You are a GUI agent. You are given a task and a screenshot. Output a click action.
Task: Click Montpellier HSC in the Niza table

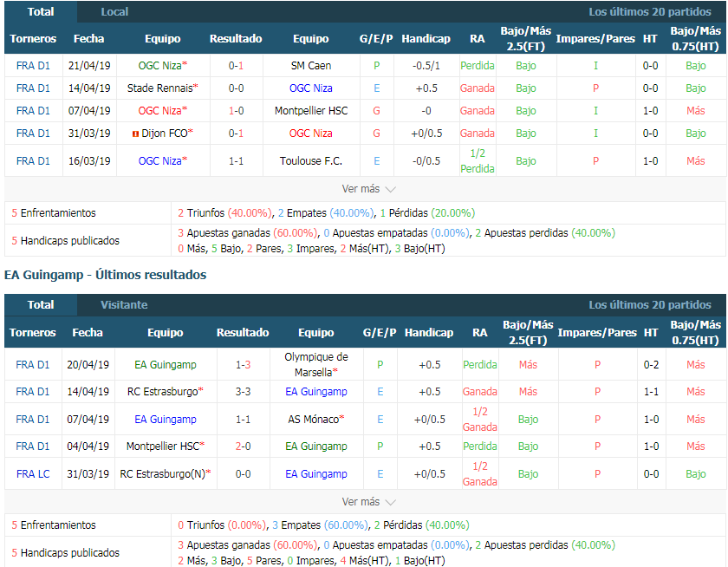pyautogui.click(x=311, y=110)
